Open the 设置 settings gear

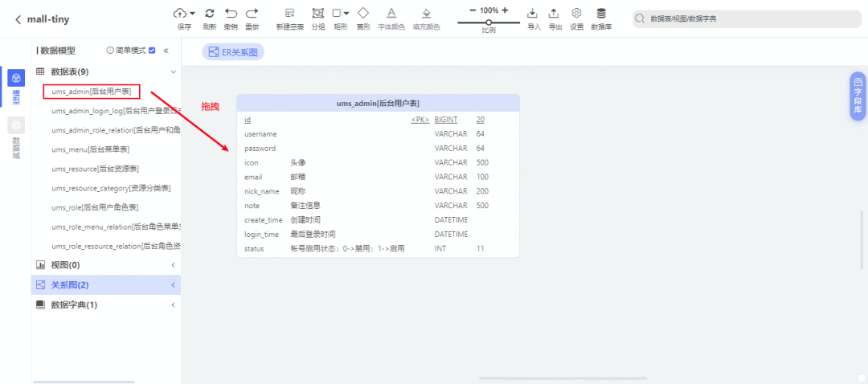click(x=577, y=14)
